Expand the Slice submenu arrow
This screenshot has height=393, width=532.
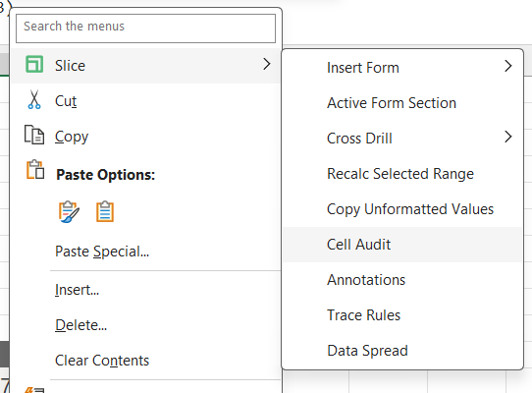click(x=267, y=64)
